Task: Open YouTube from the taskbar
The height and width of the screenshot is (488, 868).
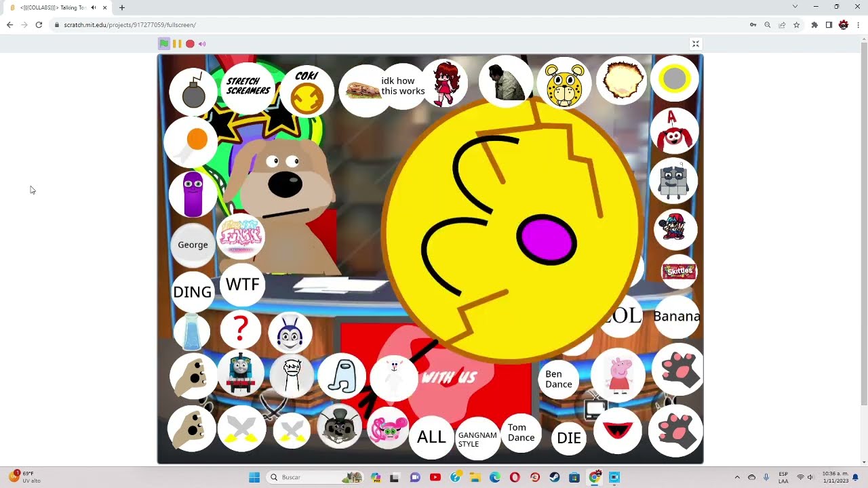Action: tap(435, 477)
